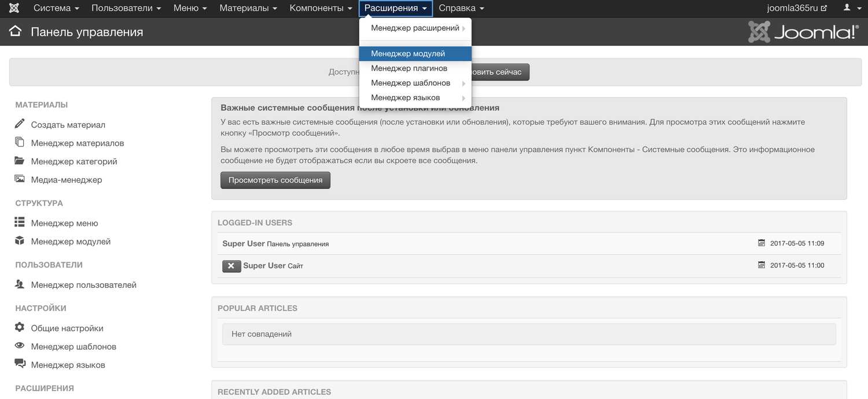Click the home icon beside Панель управления
The image size is (868, 399).
tap(15, 31)
